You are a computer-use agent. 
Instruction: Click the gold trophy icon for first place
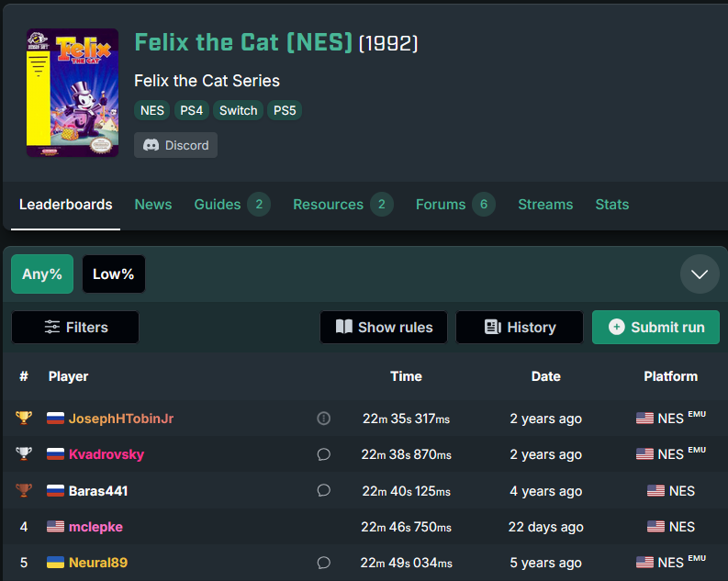[24, 418]
